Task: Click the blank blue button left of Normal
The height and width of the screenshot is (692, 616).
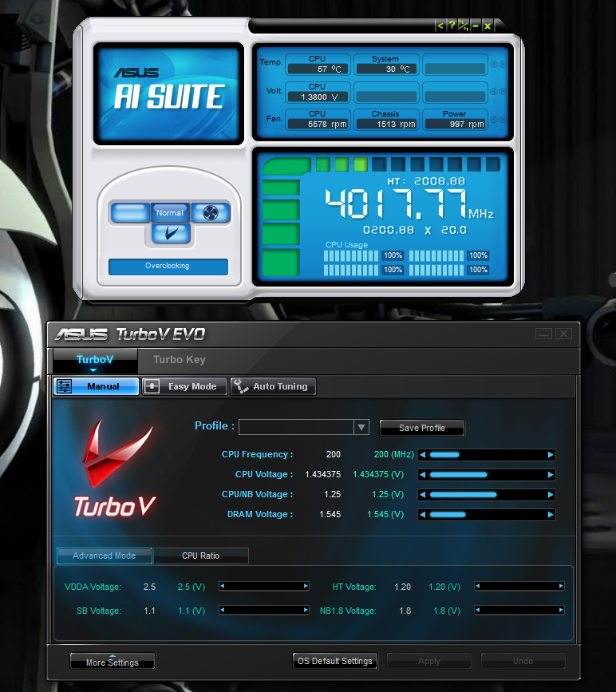Action: point(130,213)
